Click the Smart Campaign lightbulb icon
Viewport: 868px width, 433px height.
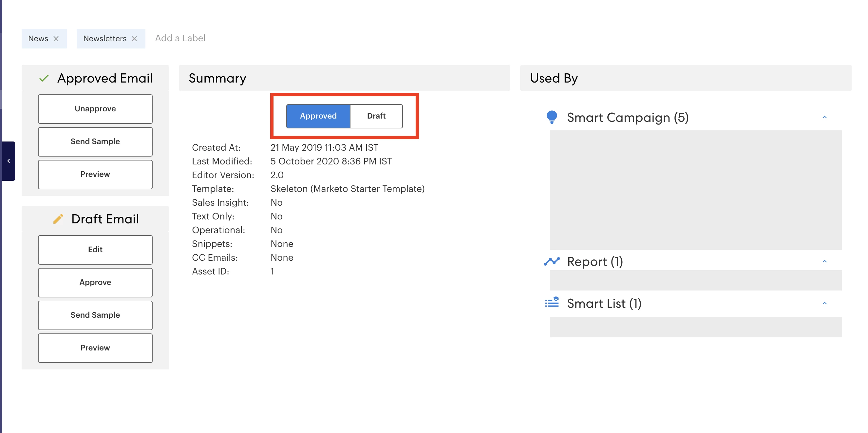552,117
